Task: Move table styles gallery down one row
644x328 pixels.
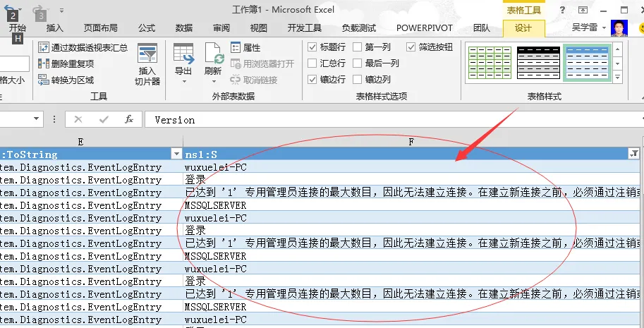Action: pos(618,63)
